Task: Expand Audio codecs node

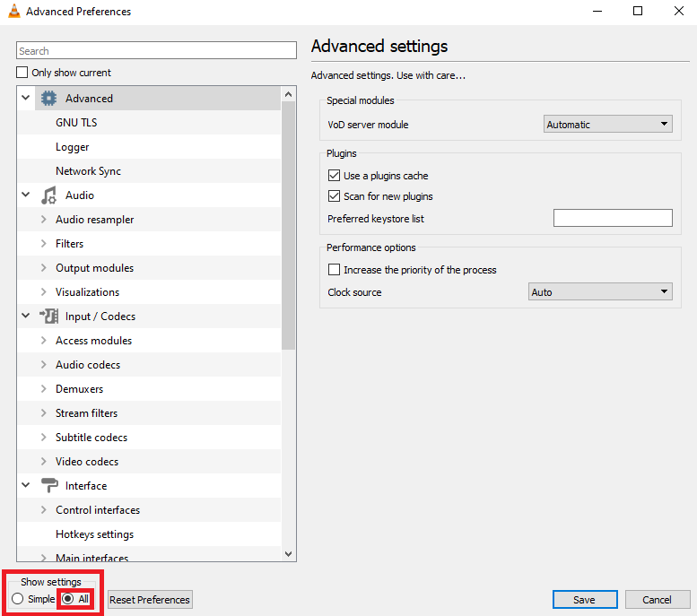Action: [44, 364]
